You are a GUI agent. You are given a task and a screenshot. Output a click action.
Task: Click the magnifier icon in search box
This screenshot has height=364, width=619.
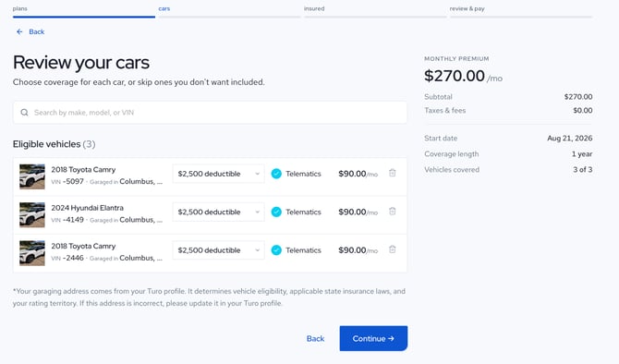[x=24, y=113]
